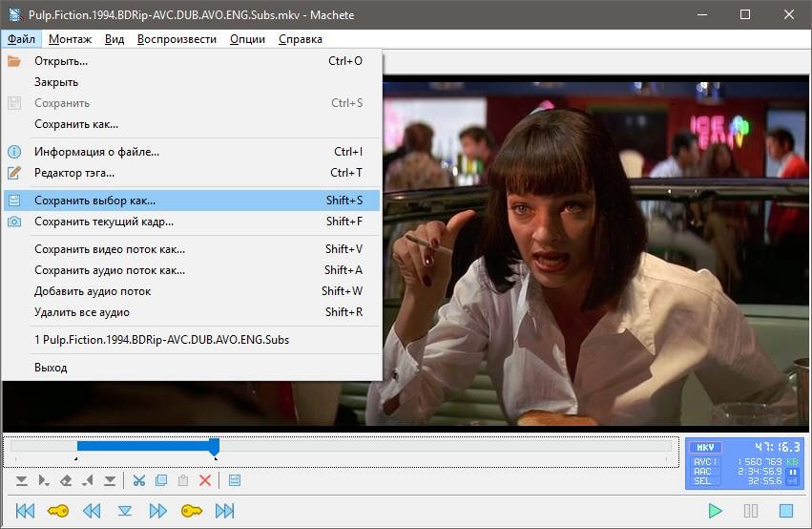Click the selection end marker below the timeline
This screenshot has height=529, width=812.
point(216,458)
